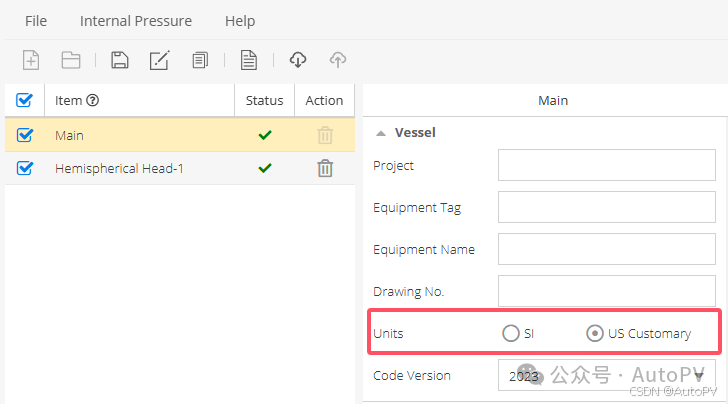This screenshot has width=728, height=404.
Task: Open the Code Version dropdown
Action: pos(606,375)
